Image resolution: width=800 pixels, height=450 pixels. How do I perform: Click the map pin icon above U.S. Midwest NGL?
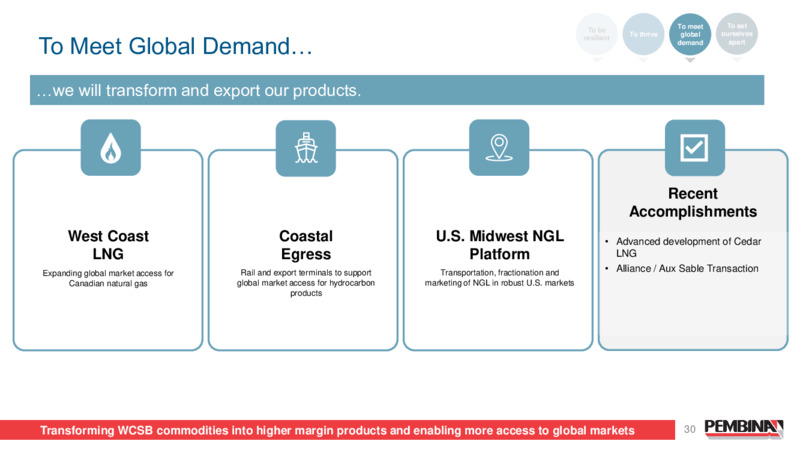[499, 147]
